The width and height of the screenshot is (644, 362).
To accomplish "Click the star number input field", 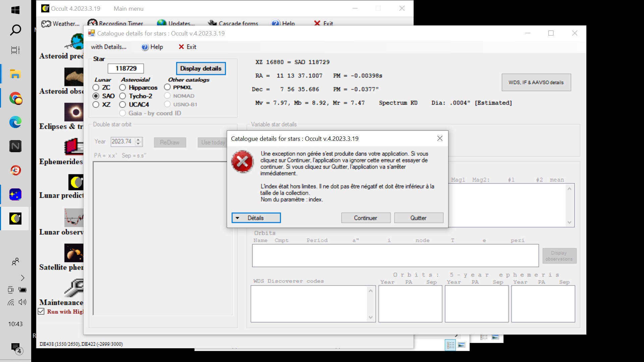I will click(126, 68).
